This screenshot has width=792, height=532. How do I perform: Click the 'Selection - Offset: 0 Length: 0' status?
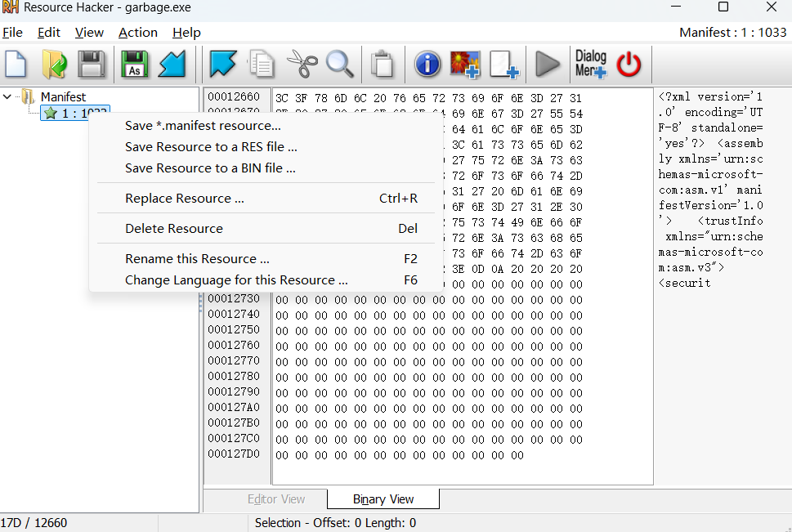pyautogui.click(x=335, y=523)
